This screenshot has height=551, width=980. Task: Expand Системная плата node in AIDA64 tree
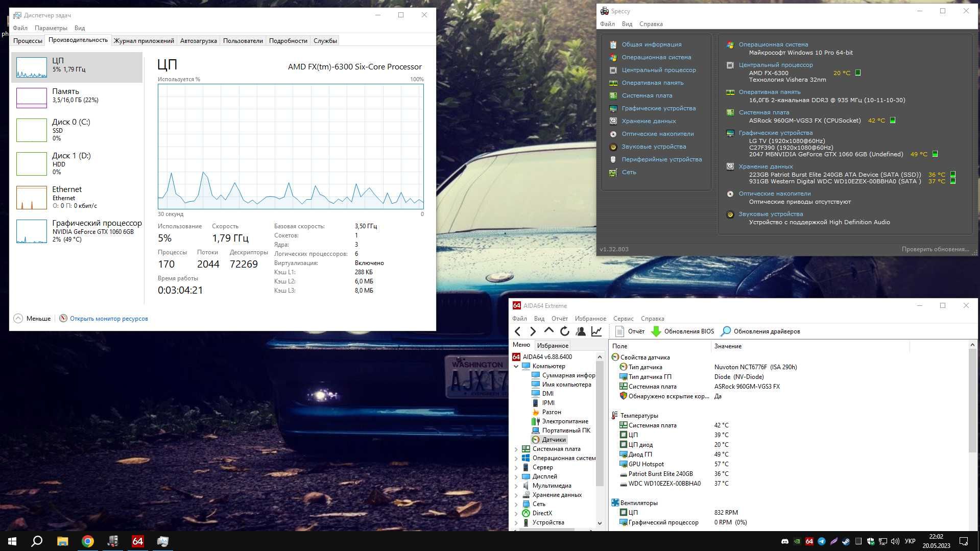[x=516, y=449]
